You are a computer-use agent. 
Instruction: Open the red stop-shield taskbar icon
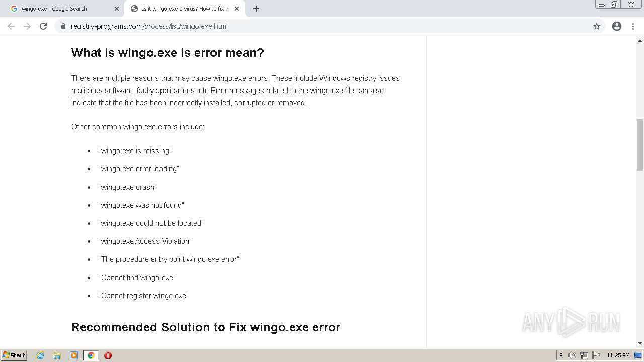(108, 355)
